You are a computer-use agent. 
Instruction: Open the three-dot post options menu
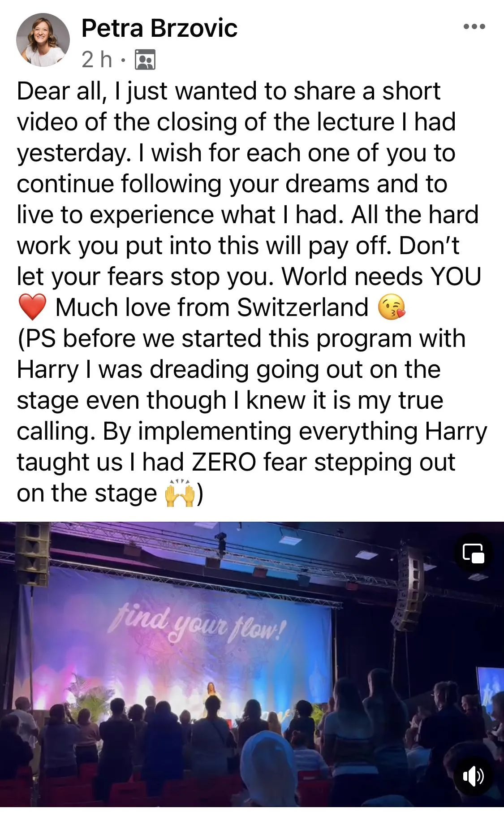point(474,27)
